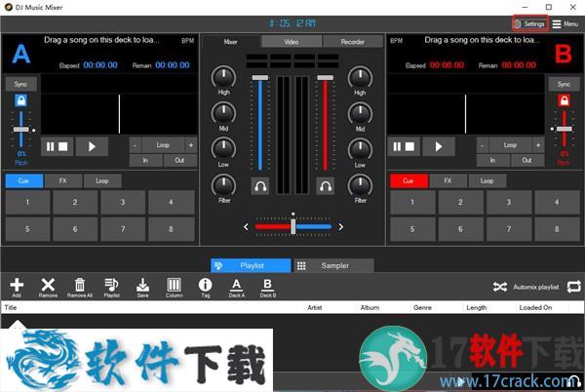
Task: Decrease Deck B loop length with minus
Action: 483,145
